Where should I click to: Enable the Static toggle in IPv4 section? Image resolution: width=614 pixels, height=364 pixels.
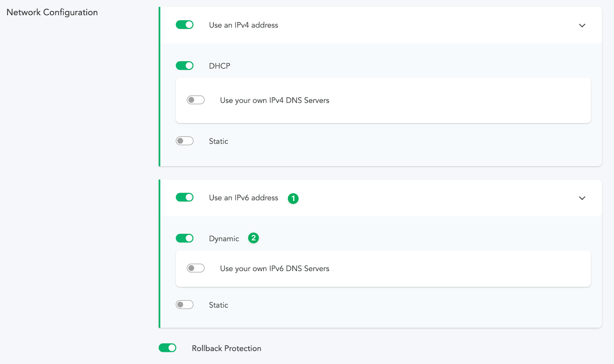click(185, 141)
